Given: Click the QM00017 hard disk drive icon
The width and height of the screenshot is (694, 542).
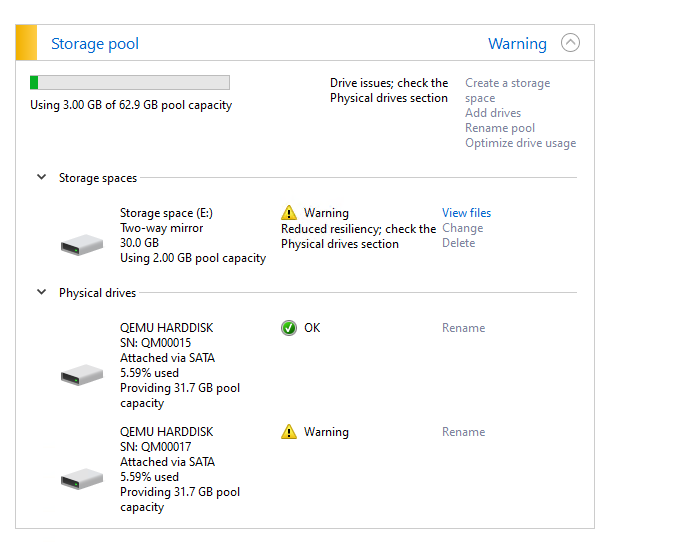Looking at the screenshot, I should coord(82,479).
